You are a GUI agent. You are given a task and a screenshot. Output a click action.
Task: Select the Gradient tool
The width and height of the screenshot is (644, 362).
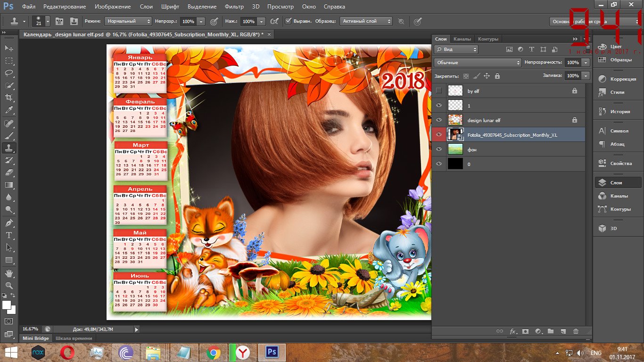[x=9, y=185]
